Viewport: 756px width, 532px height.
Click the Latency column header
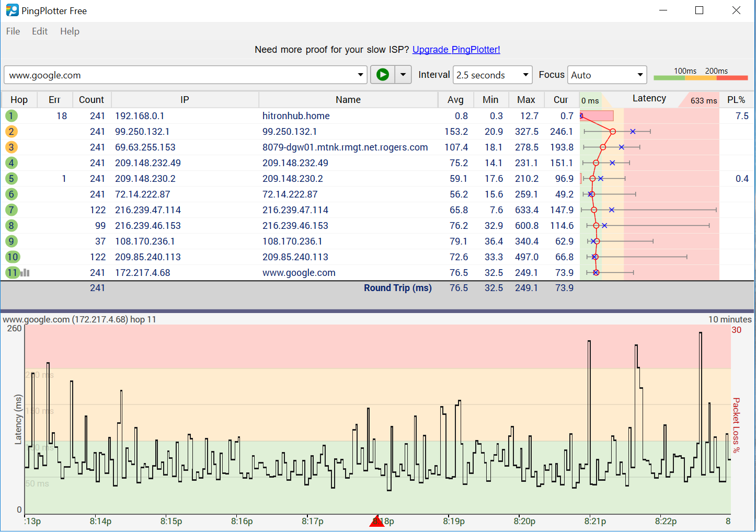point(649,98)
